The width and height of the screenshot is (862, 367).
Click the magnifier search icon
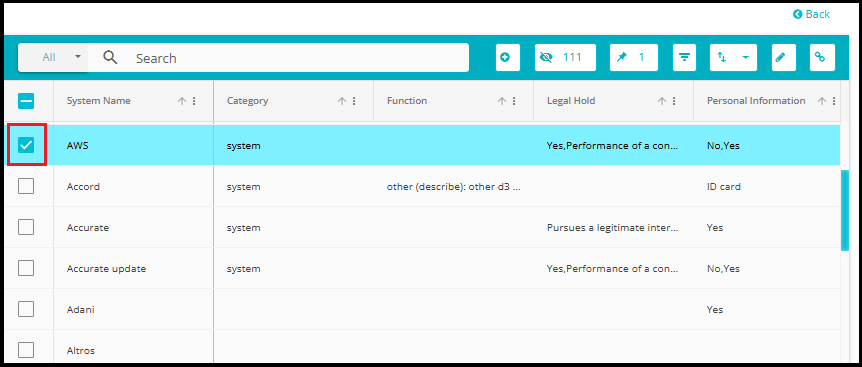pyautogui.click(x=110, y=58)
